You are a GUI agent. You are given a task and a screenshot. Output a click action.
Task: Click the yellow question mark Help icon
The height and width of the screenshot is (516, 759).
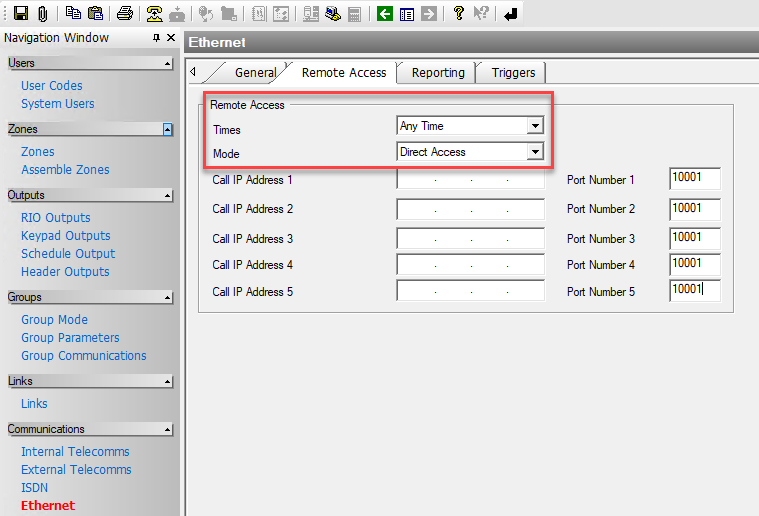[x=458, y=14]
